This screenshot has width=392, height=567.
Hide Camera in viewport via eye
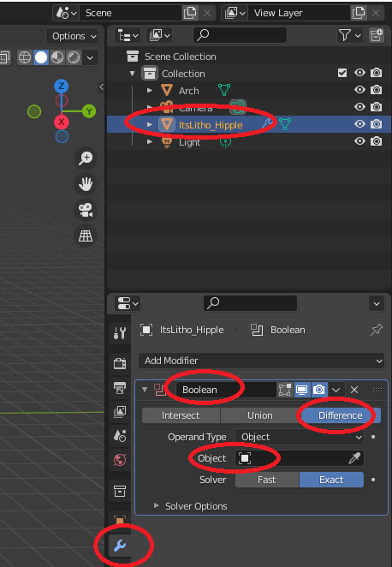point(359,107)
